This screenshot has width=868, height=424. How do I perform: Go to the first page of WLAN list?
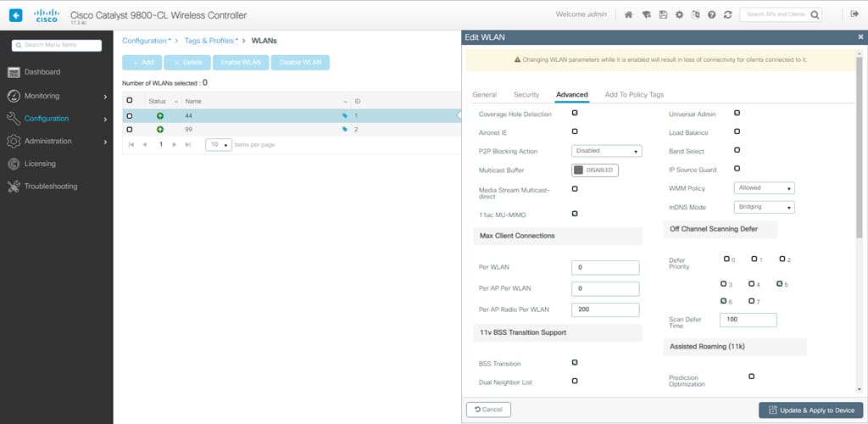(131, 144)
